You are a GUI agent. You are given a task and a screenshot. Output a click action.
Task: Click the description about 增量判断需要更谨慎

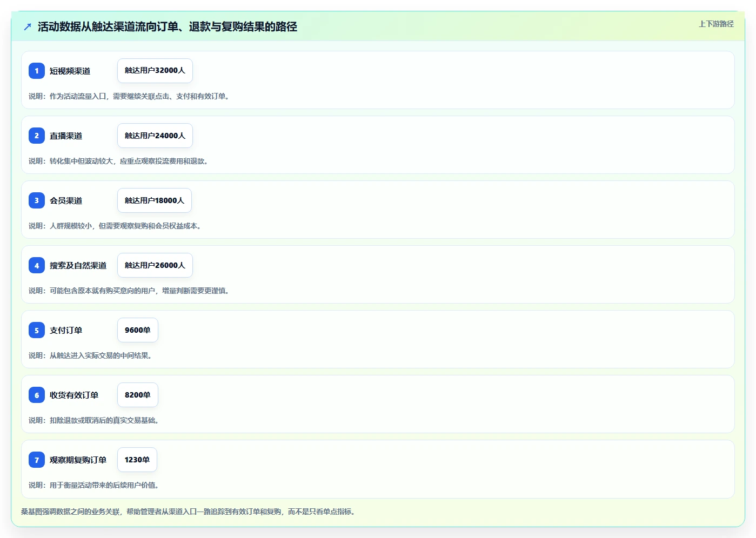pos(130,291)
